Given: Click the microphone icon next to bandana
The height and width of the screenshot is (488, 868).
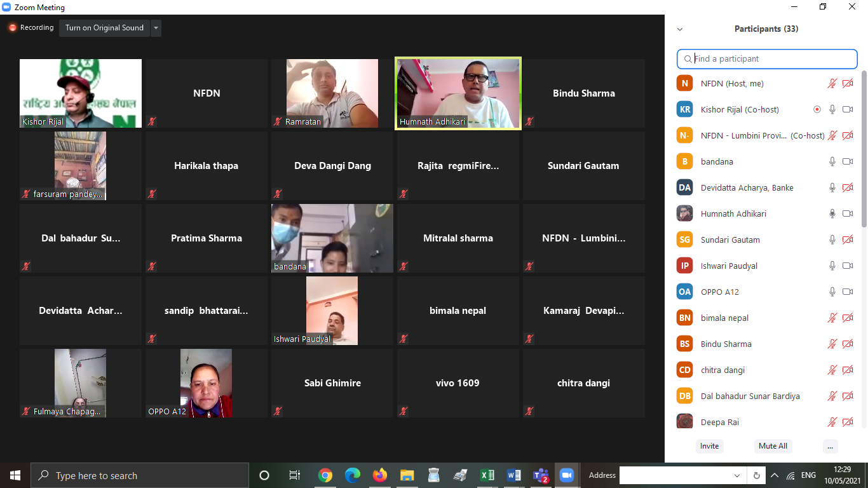Looking at the screenshot, I should tap(832, 162).
